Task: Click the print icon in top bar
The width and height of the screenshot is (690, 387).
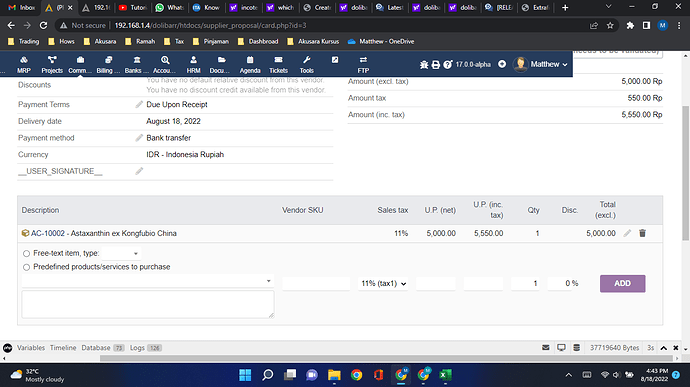Action: coord(436,64)
